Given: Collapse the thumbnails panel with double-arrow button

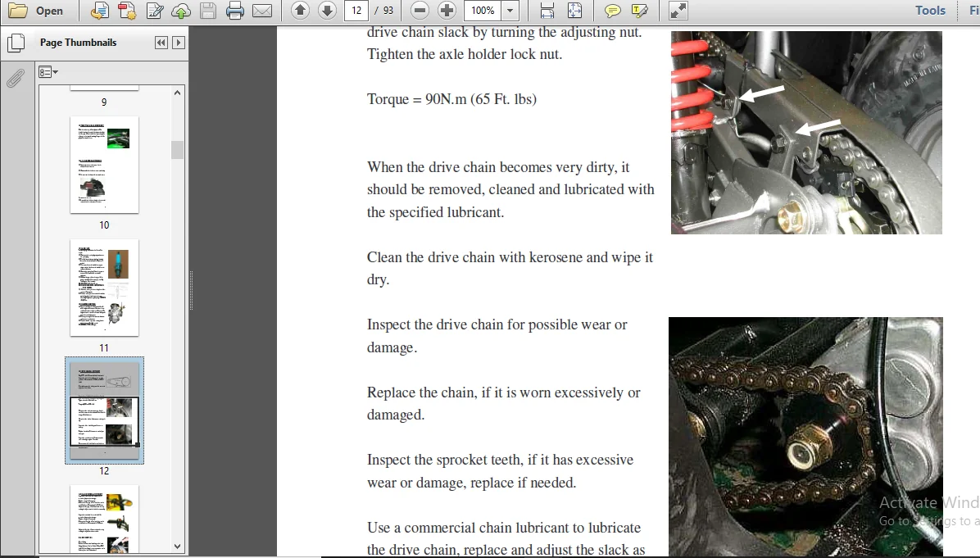Looking at the screenshot, I should click(161, 43).
